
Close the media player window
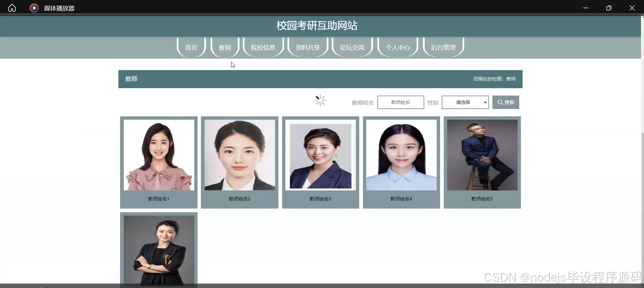pyautogui.click(x=632, y=8)
